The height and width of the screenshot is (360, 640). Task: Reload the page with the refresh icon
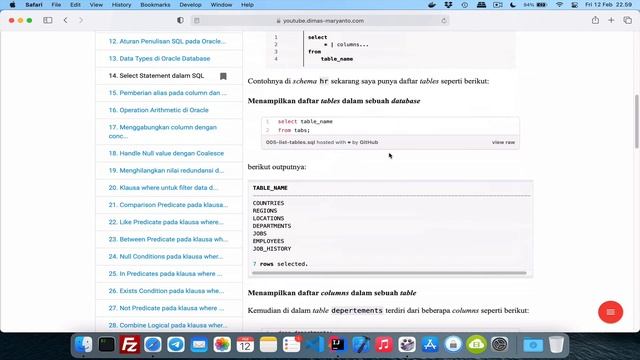[444, 21]
